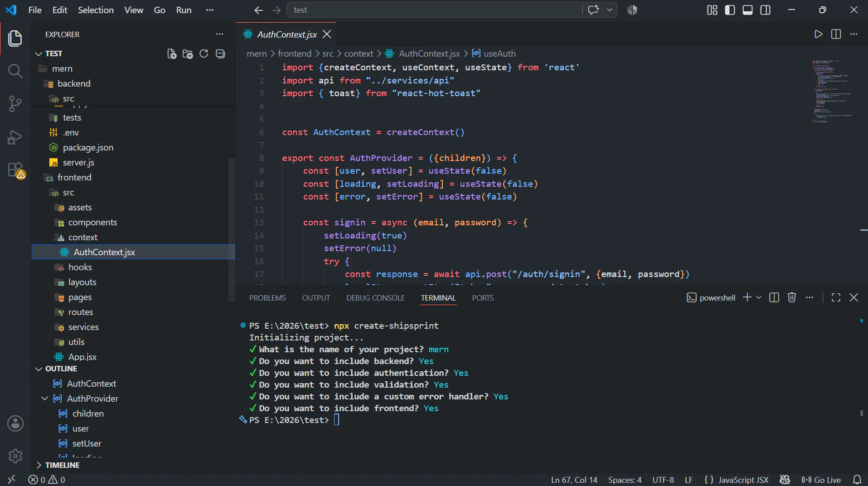The width and height of the screenshot is (868, 486).
Task: Click the LF end-of-line indicator
Action: pos(689,480)
